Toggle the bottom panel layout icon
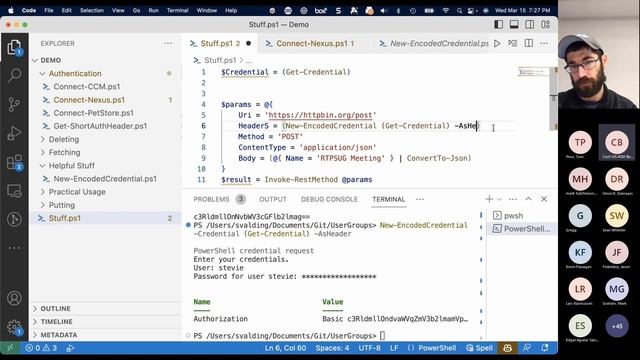 (x=514, y=24)
